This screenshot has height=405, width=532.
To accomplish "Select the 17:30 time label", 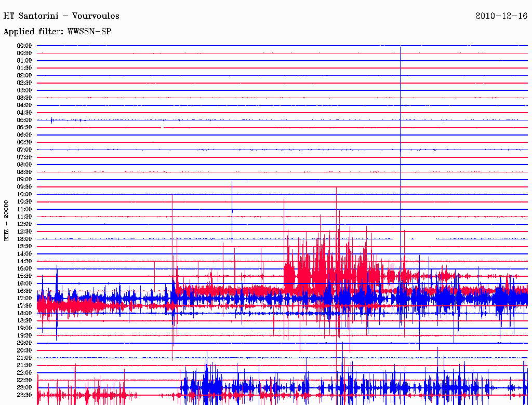I will coord(24,306).
